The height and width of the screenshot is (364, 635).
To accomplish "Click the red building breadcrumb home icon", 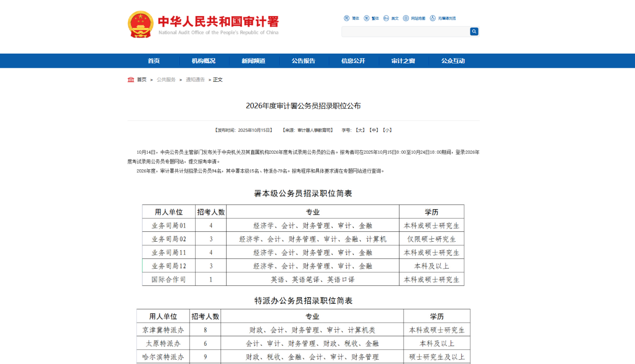I will (131, 79).
